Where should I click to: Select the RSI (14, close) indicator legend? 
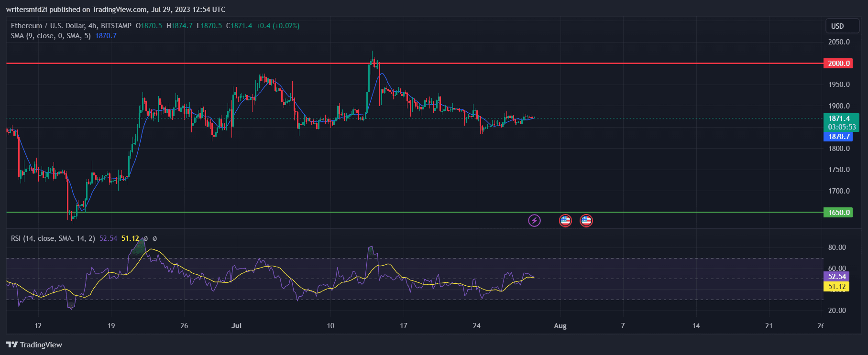(53, 238)
